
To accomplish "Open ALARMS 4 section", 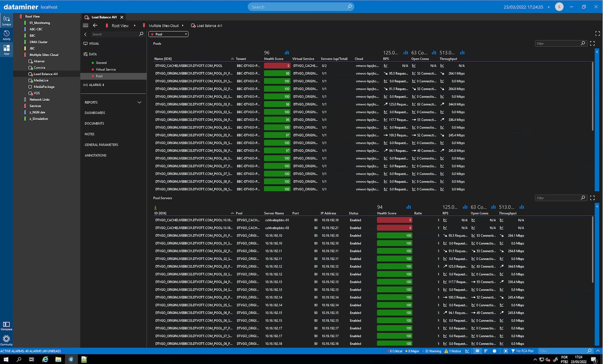I will pyautogui.click(x=94, y=85).
